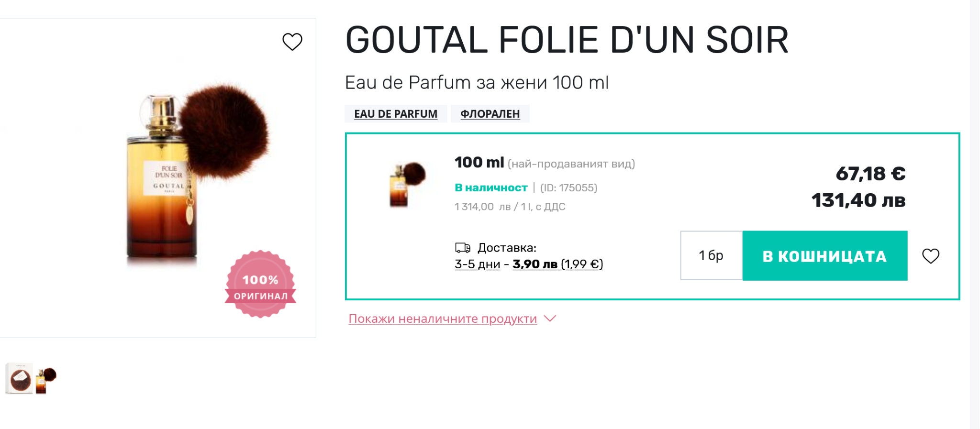Viewport: 980px width, 429px height.
Task: Open the 3-5 дни delivery time link
Action: (x=477, y=264)
